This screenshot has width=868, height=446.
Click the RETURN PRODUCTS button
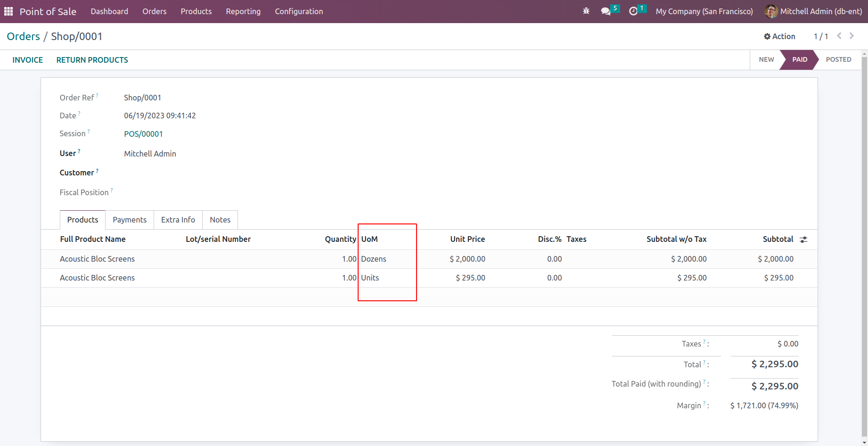[92, 60]
